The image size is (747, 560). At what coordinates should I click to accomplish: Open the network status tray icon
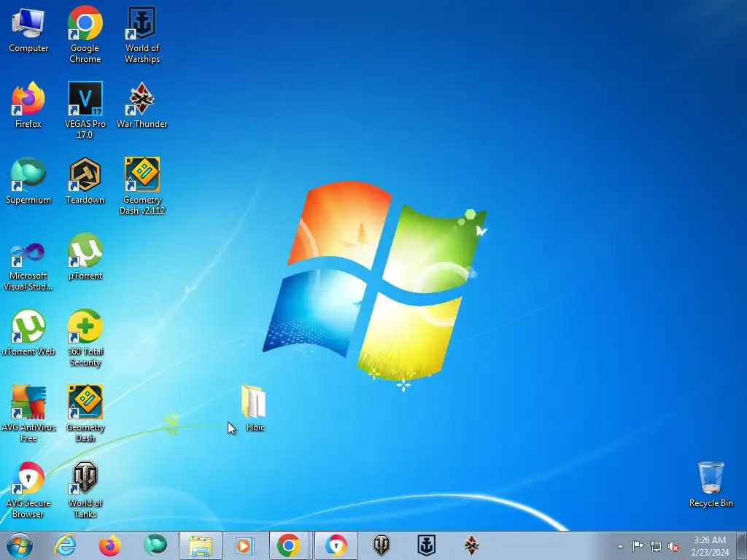coord(656,546)
